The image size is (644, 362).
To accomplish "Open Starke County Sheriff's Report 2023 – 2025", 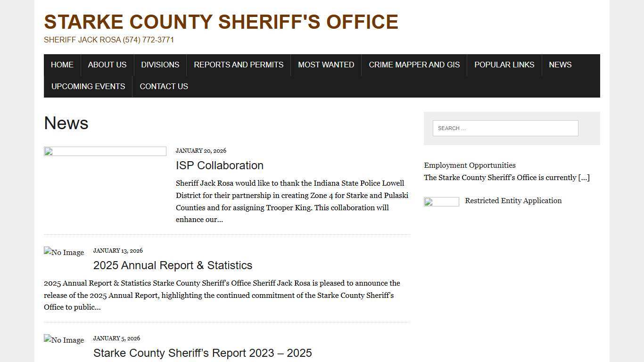I will [202, 353].
